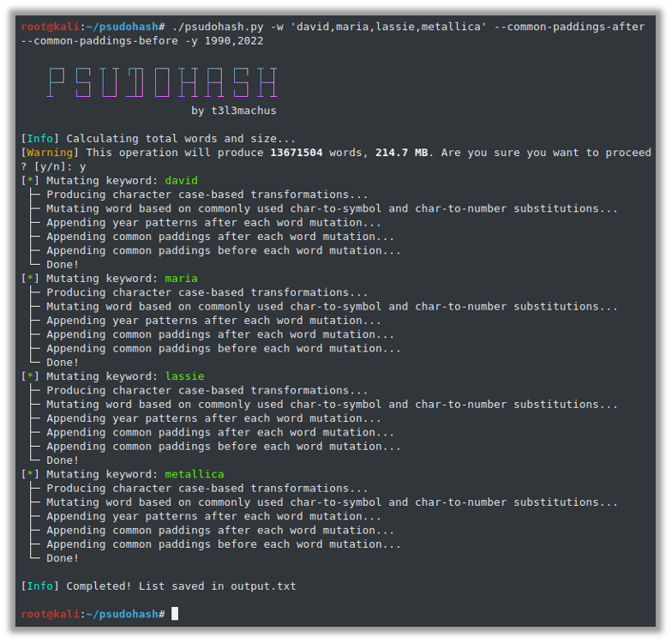Viewport: 672px width, 643px height.
Task: Click 'Appending common paddings before' under lassie
Action: [224, 446]
